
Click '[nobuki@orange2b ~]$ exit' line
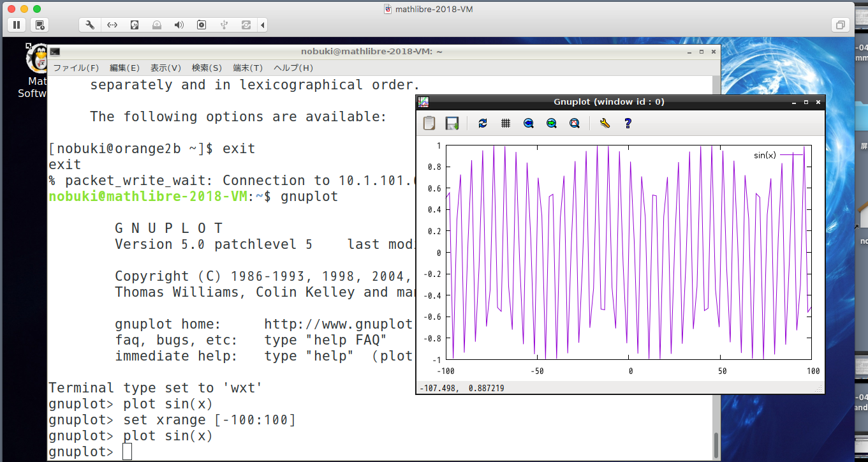coord(152,149)
